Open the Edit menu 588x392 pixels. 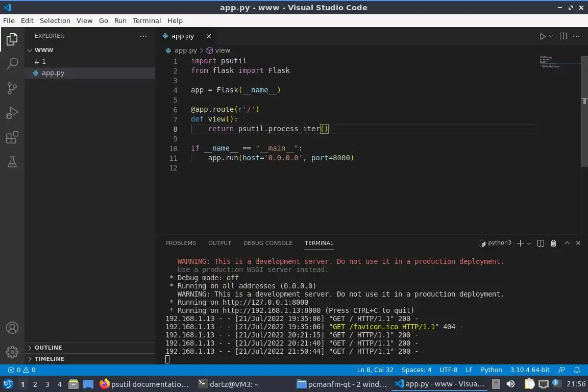click(27, 20)
